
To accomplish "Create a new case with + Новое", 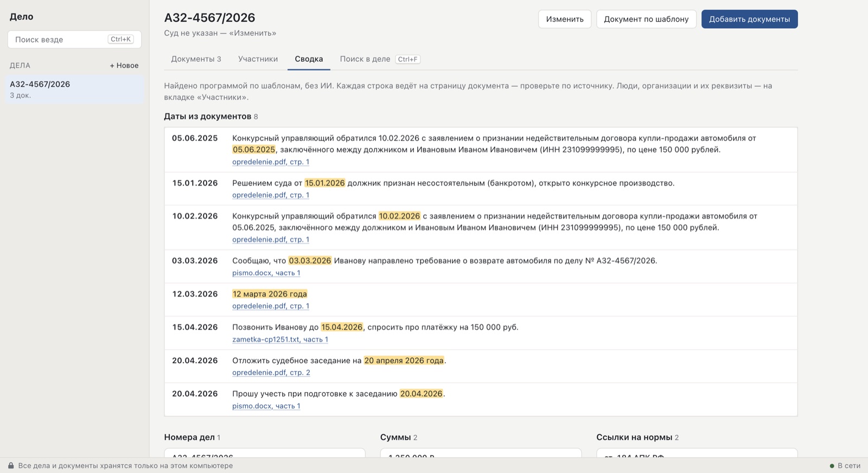I will (x=124, y=66).
